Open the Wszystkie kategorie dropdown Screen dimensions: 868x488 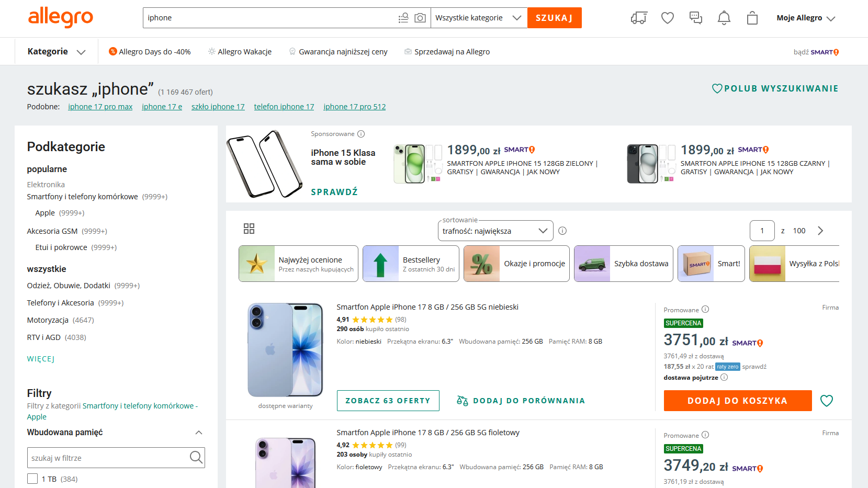coord(479,18)
